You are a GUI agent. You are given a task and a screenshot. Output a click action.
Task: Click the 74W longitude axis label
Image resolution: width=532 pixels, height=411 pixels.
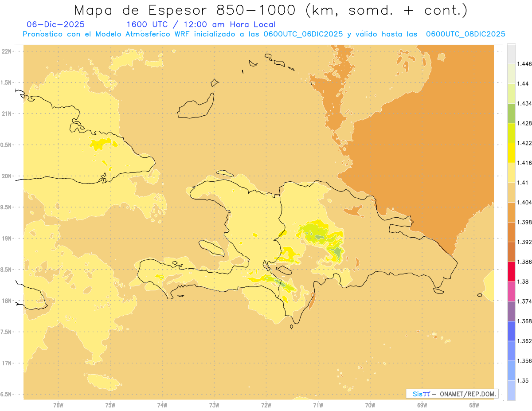[x=162, y=405]
